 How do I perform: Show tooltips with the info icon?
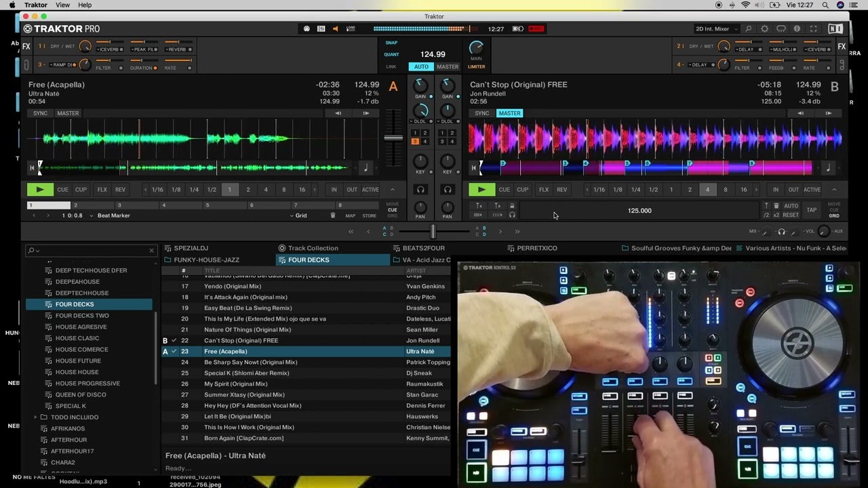(797, 28)
